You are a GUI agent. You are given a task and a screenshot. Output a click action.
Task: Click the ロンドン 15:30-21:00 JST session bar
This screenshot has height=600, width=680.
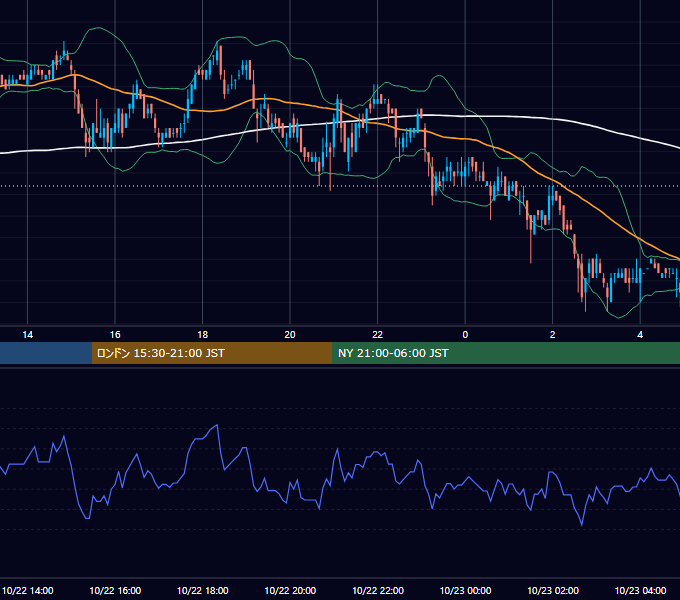[212, 353]
